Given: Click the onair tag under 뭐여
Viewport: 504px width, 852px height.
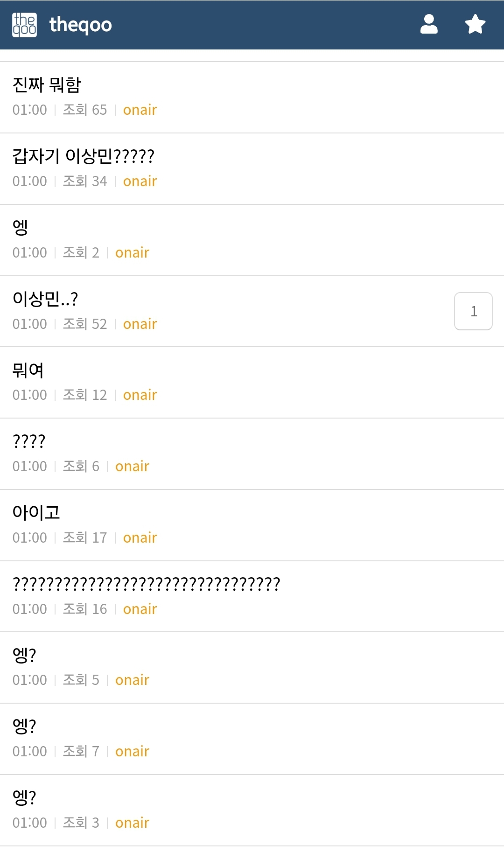Looking at the screenshot, I should (x=140, y=395).
